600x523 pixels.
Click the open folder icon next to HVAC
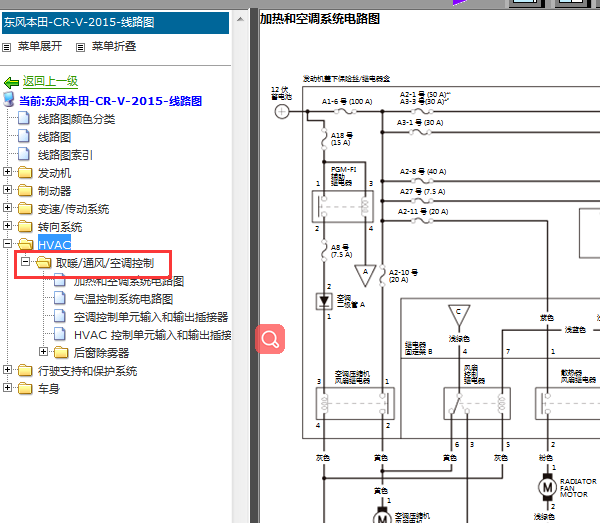tap(26, 244)
